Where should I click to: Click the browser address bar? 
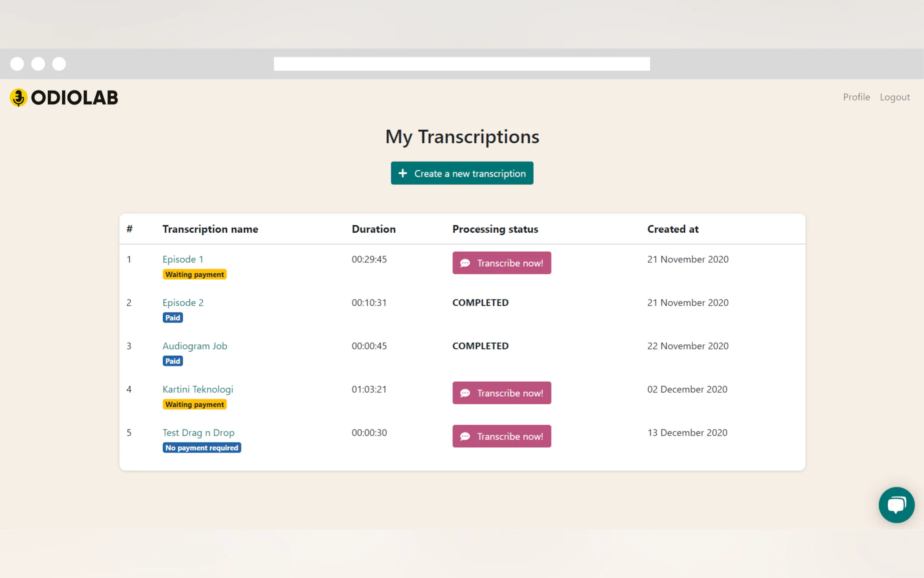pyautogui.click(x=461, y=64)
